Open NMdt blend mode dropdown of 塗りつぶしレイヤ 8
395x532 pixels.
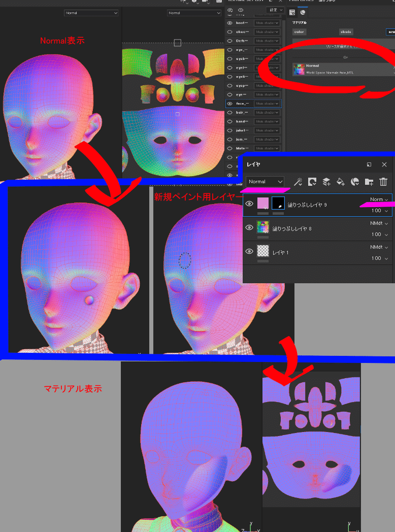(x=379, y=223)
